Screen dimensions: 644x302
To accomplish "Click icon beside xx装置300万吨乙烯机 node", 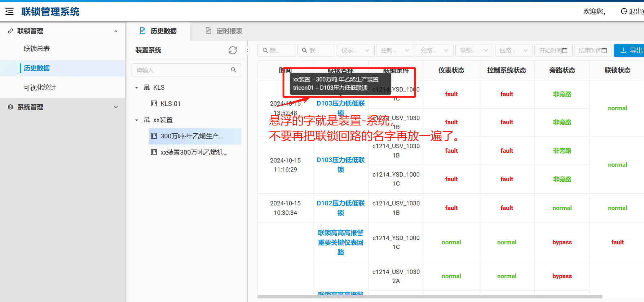I will coord(154,152).
